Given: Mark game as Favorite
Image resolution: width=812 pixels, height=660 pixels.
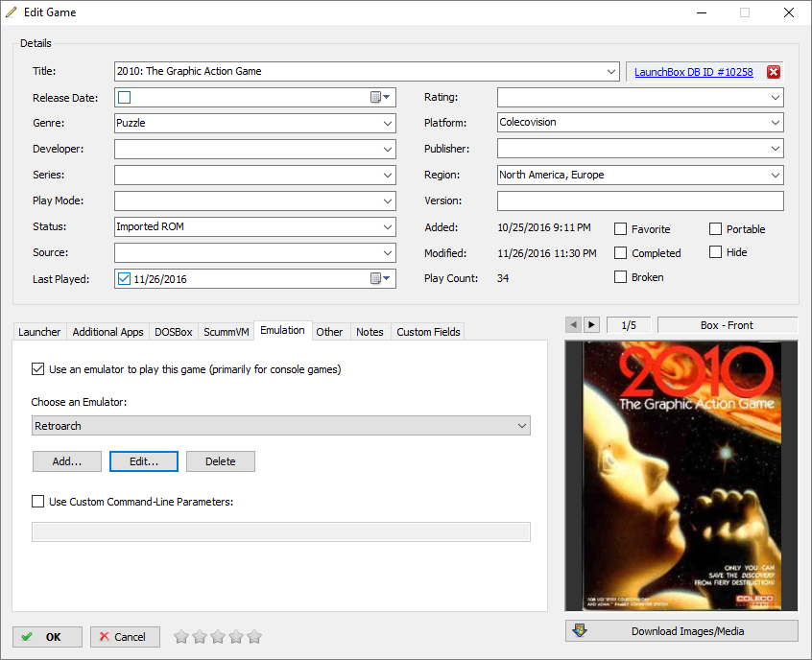Looking at the screenshot, I should 620,229.
